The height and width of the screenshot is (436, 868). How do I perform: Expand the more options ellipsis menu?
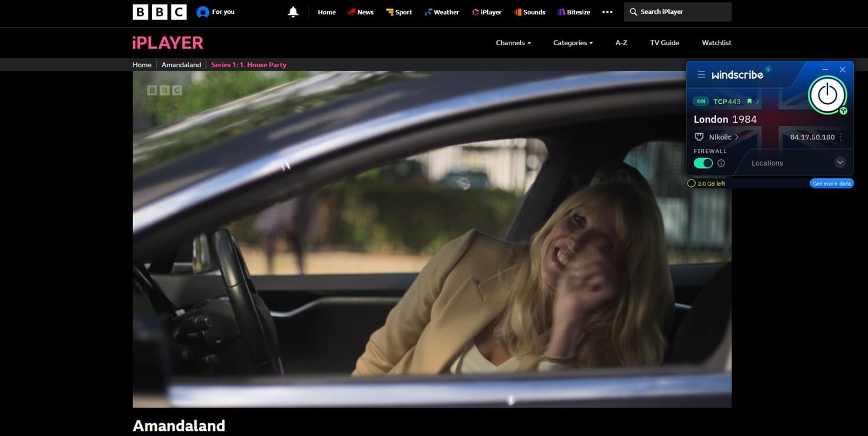click(607, 12)
